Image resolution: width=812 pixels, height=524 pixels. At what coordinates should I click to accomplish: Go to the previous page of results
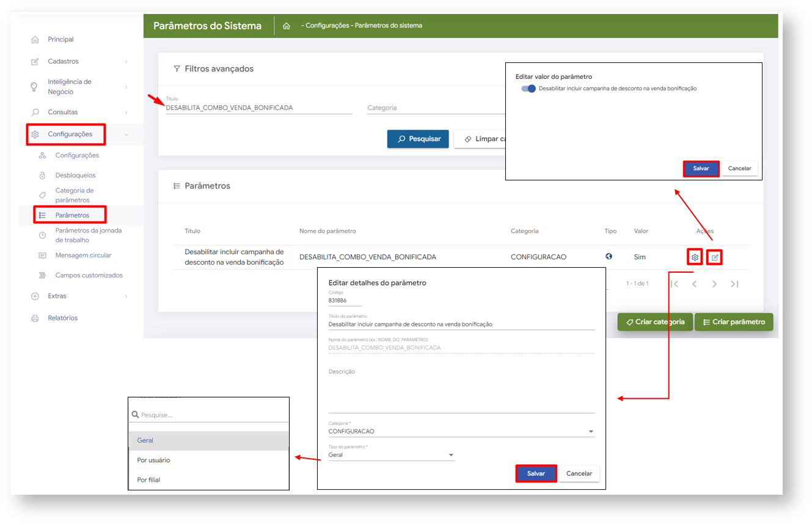pyautogui.click(x=695, y=284)
